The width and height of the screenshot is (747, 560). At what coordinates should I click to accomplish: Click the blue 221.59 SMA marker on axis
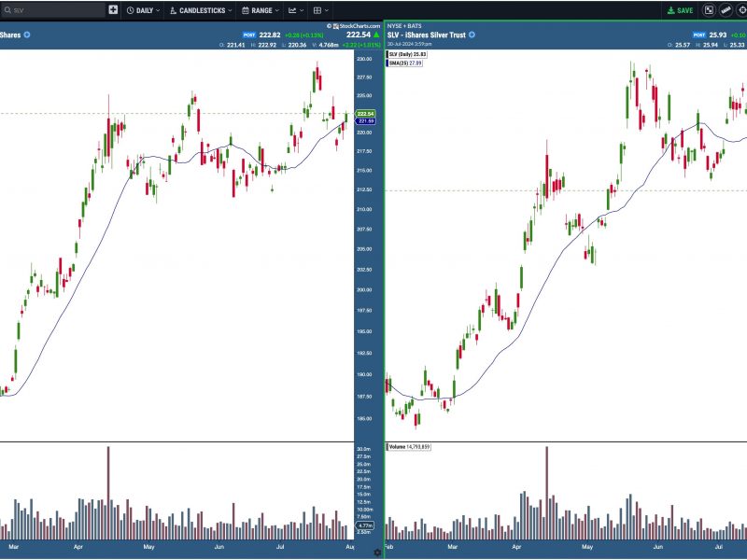pos(365,121)
